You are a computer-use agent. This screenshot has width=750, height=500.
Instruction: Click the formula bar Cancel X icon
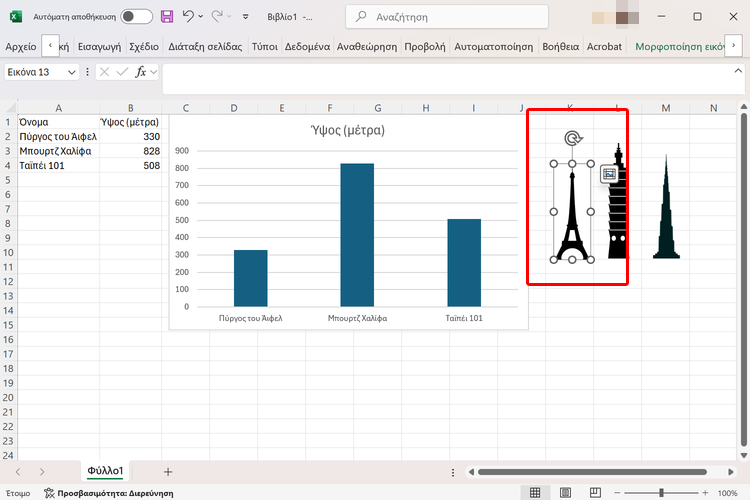pyautogui.click(x=104, y=72)
